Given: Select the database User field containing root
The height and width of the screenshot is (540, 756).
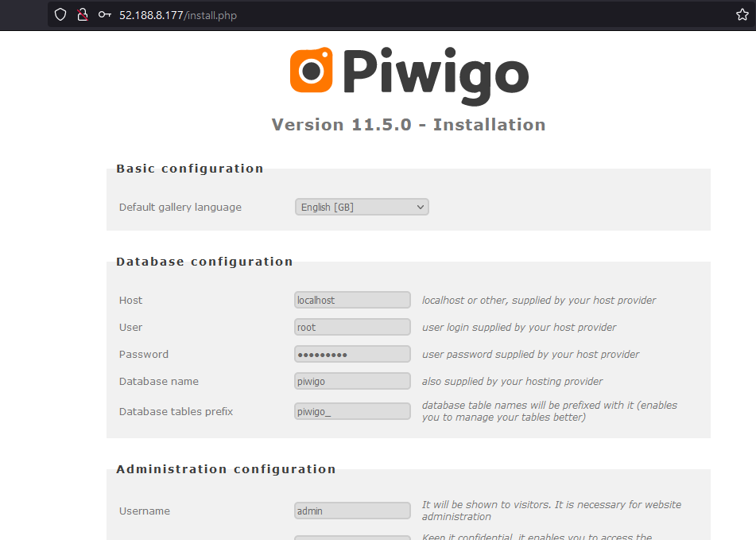Looking at the screenshot, I should point(352,328).
